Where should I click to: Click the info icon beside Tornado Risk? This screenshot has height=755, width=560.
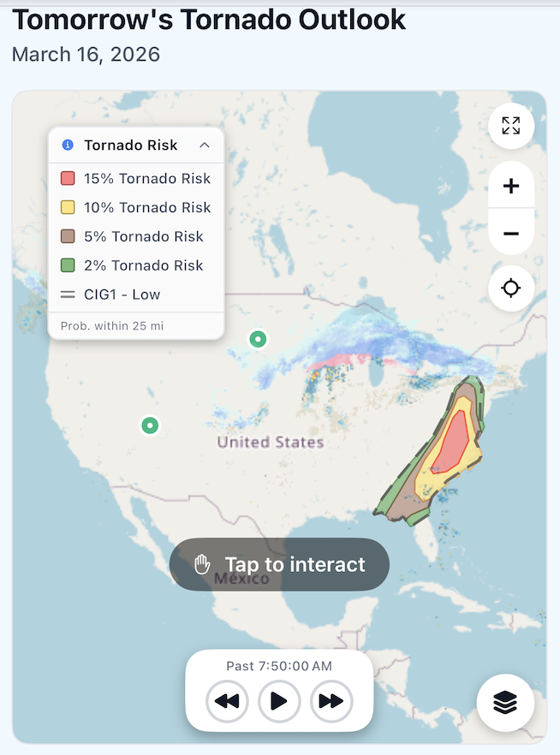[69, 145]
